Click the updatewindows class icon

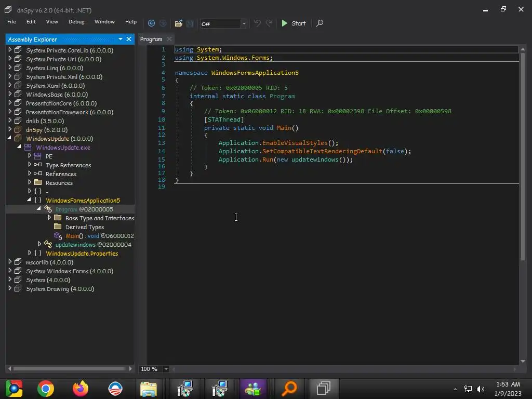(x=48, y=244)
